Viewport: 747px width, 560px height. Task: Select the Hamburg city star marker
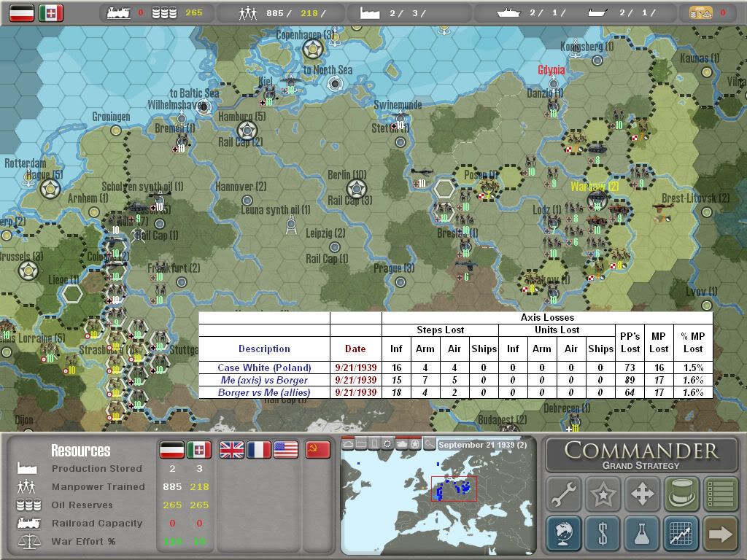click(x=247, y=131)
